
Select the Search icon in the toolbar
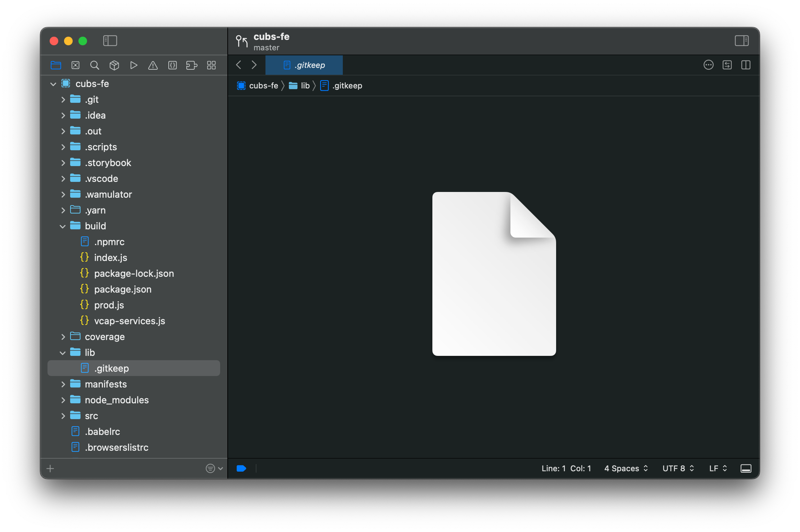coord(95,65)
